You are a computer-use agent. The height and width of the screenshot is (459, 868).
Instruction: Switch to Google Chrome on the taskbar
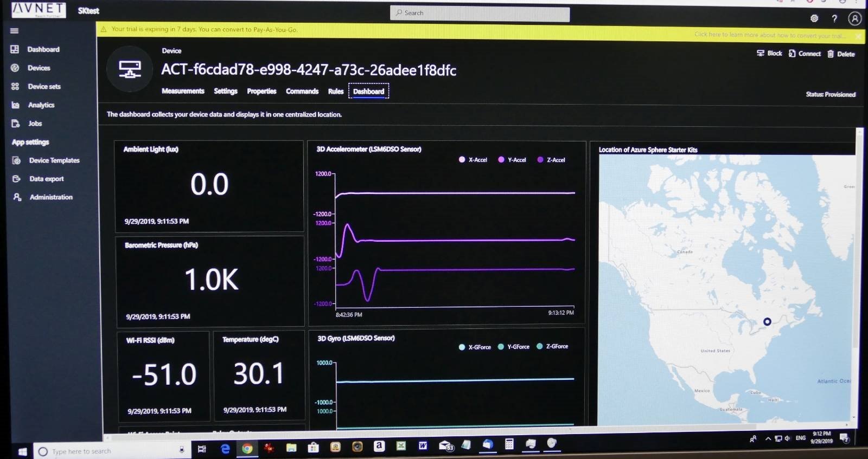(x=247, y=449)
